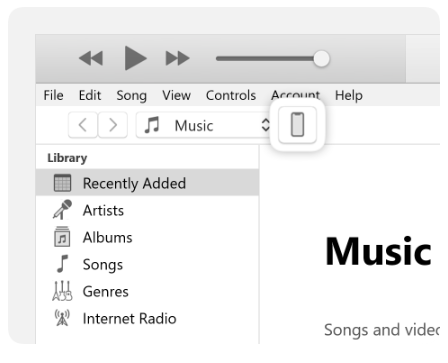Click the Artists microphone icon
The height and width of the screenshot is (363, 448).
pyautogui.click(x=62, y=210)
